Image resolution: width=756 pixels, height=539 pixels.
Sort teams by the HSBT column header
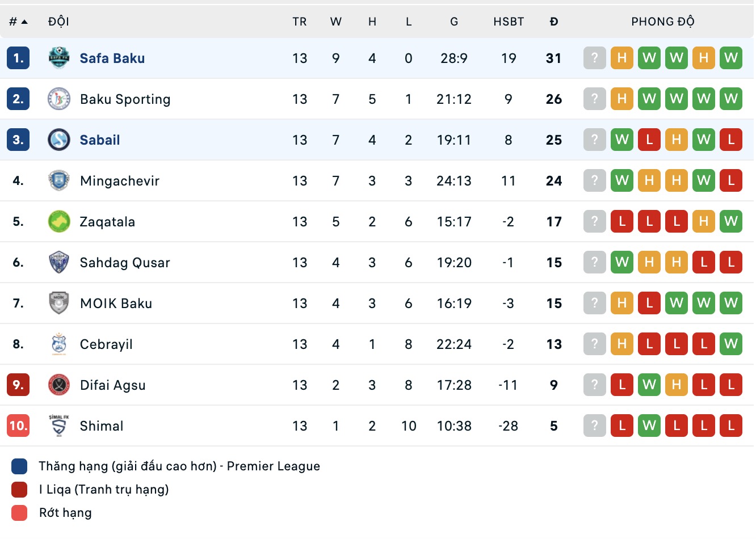[x=509, y=21]
